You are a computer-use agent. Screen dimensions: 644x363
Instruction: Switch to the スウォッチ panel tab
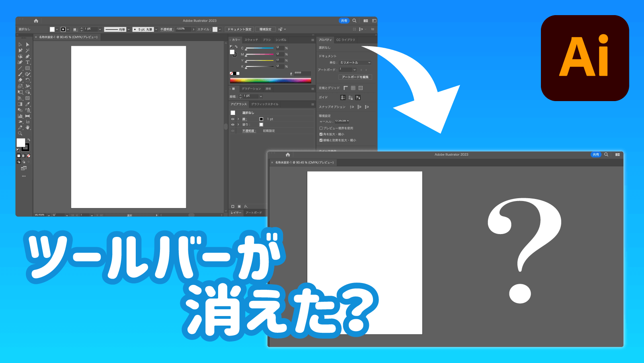(x=251, y=39)
